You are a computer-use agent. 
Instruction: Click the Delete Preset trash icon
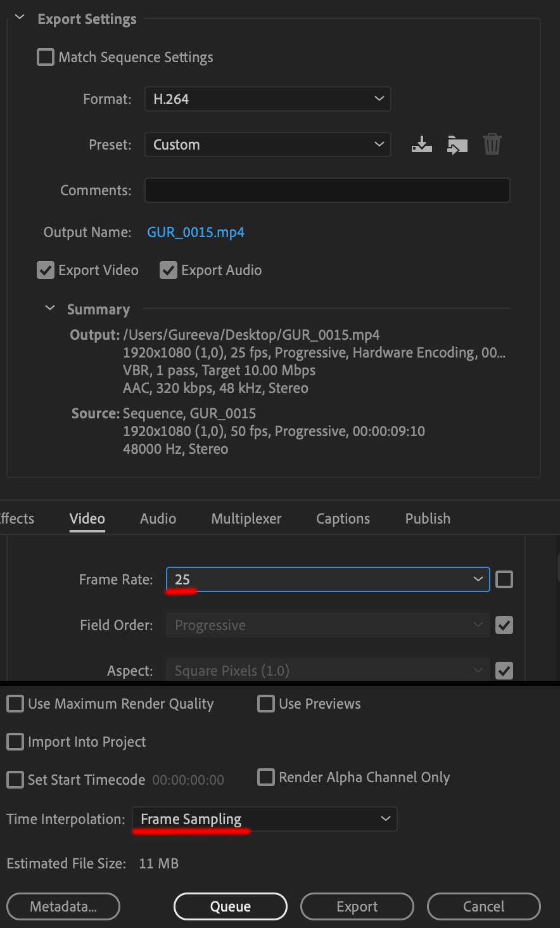[492, 145]
